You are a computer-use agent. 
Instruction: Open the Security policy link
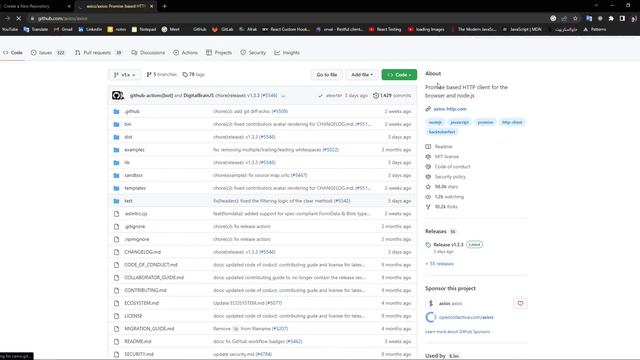click(450, 177)
